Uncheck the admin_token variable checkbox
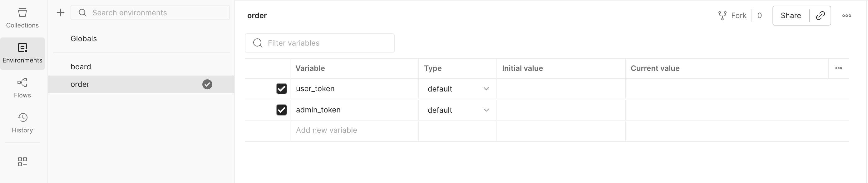This screenshot has width=868, height=183. (281, 110)
